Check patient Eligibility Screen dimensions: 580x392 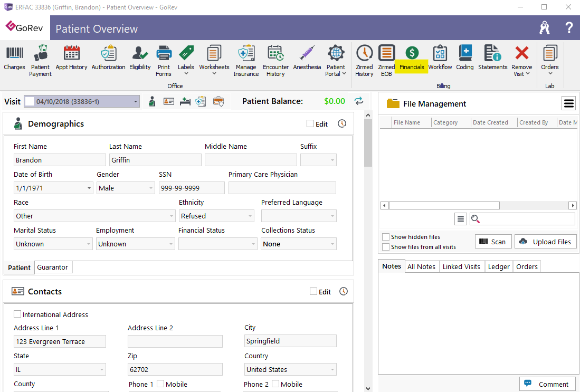(140, 58)
